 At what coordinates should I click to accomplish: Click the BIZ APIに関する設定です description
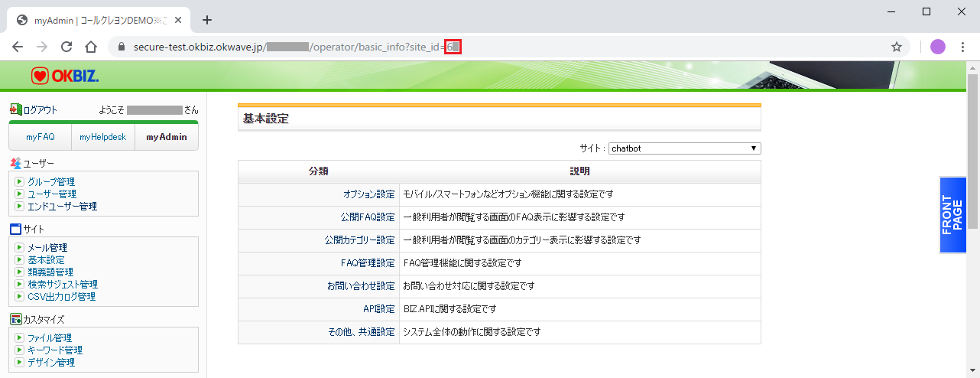pos(449,309)
